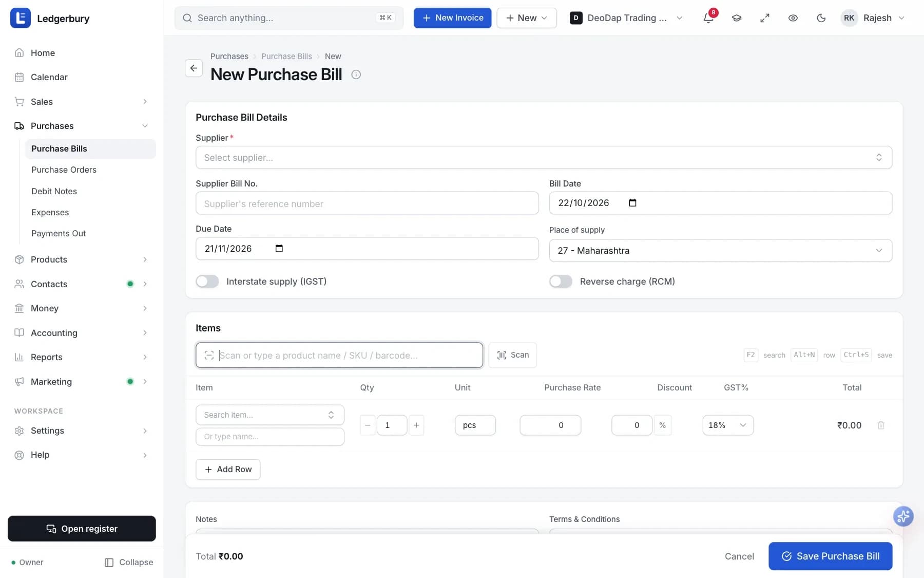Click the New Invoice button

[452, 18]
